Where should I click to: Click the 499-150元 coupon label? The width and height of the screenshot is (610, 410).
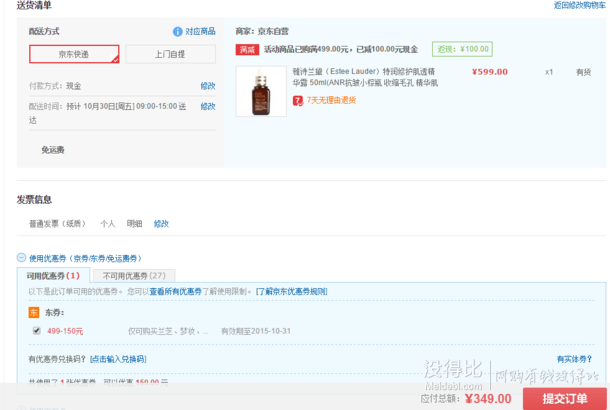65,331
